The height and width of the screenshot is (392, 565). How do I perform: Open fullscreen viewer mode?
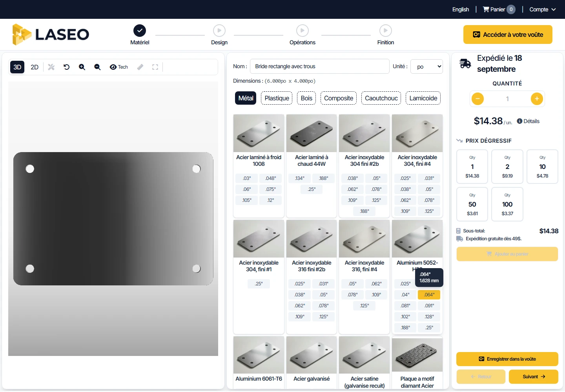pos(155,67)
